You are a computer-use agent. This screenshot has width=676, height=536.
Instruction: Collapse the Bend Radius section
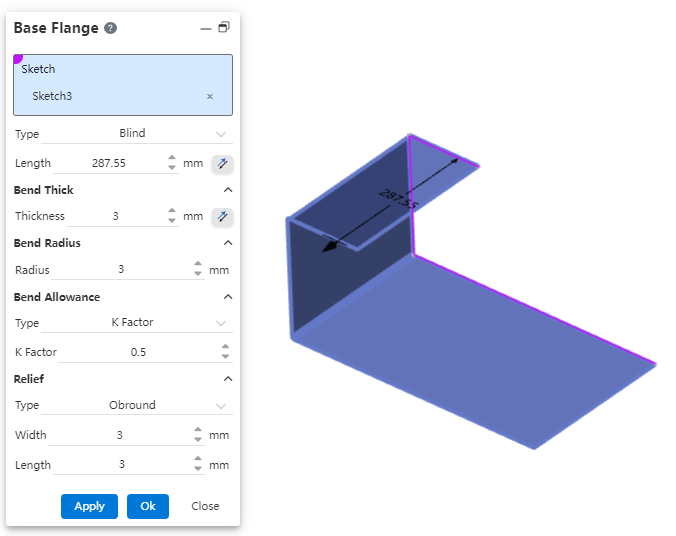[x=227, y=243]
